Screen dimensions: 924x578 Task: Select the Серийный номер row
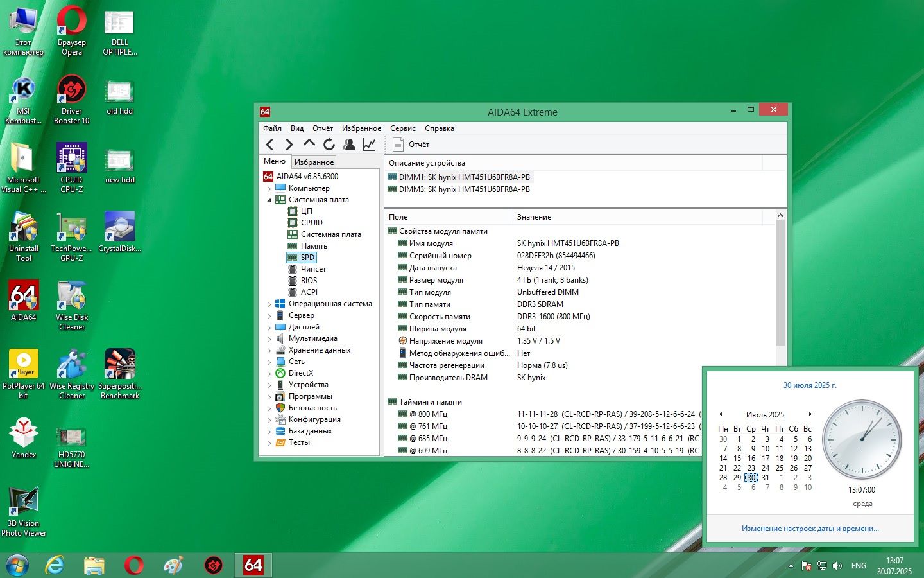tap(580, 256)
